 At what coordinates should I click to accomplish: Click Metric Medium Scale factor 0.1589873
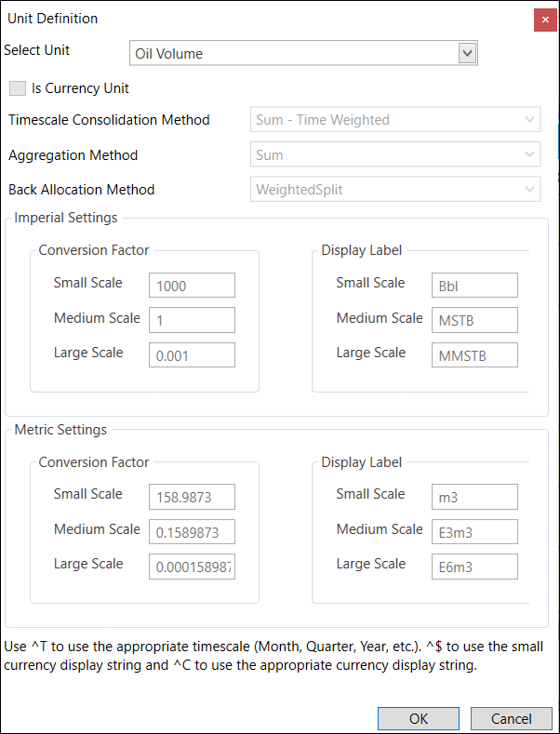pos(192,532)
